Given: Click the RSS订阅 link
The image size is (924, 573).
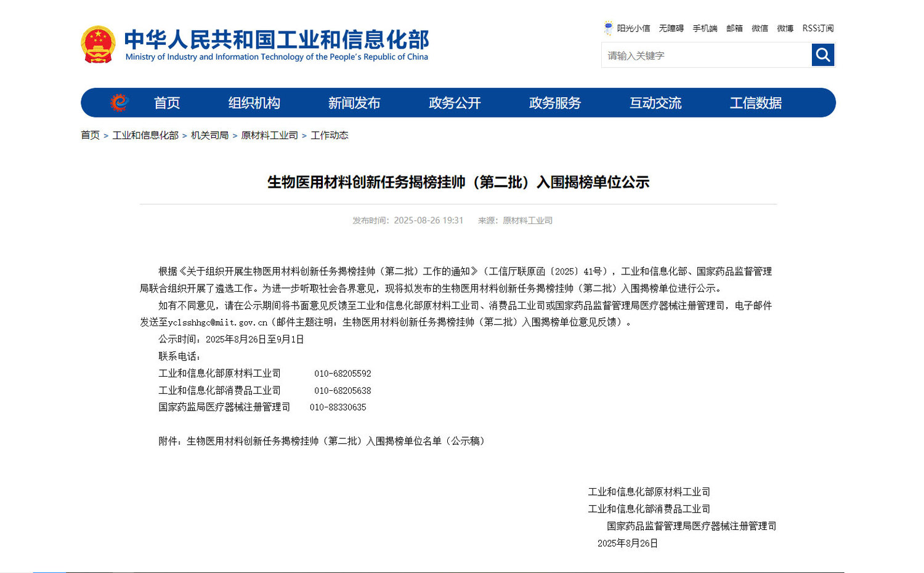Looking at the screenshot, I should (x=818, y=28).
